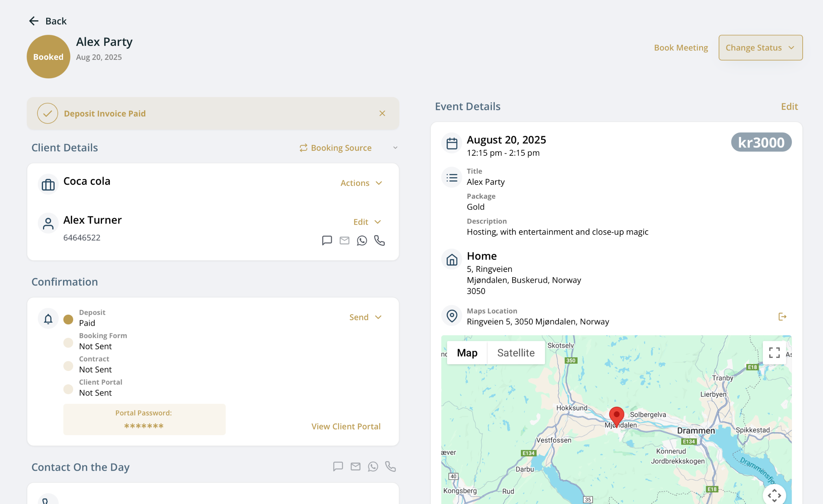Click the WhatsApp icon for Alex Turner
Viewport: 823px width, 504px height.
pyautogui.click(x=362, y=240)
